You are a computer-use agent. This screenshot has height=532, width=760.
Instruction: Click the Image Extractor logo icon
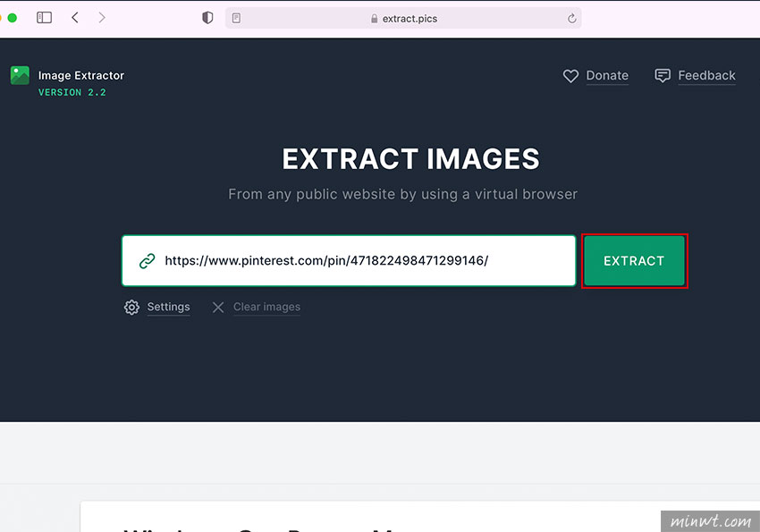coord(20,76)
